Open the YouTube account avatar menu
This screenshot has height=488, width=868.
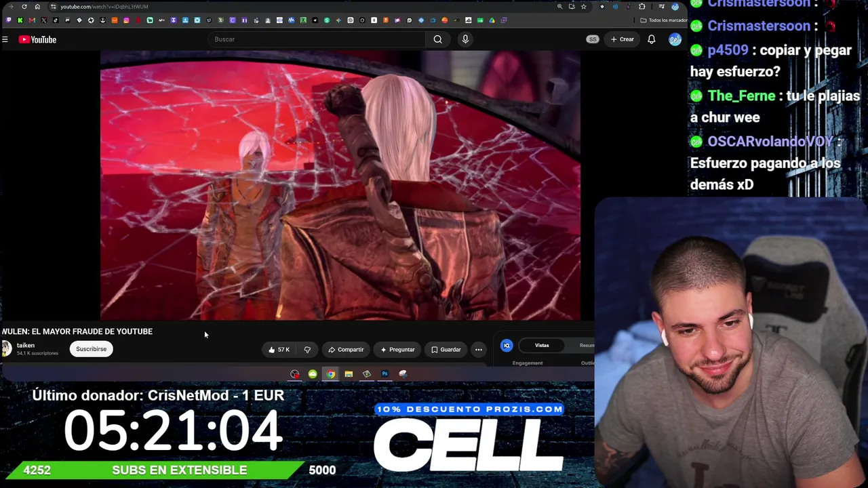coord(675,39)
